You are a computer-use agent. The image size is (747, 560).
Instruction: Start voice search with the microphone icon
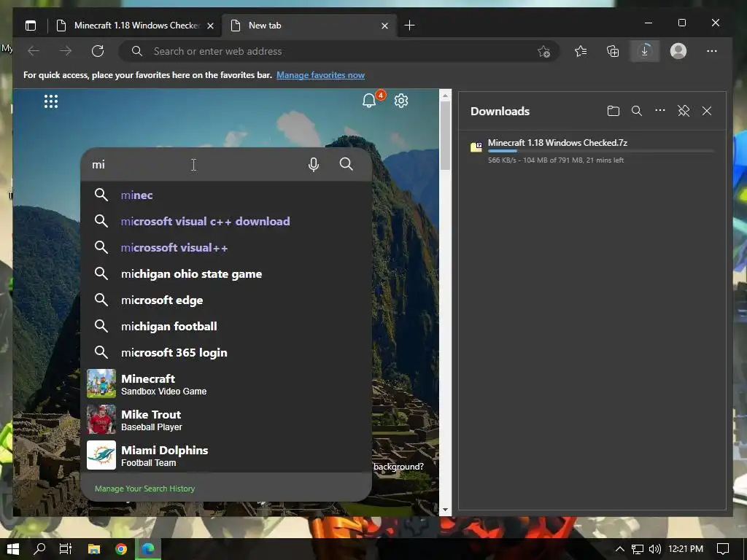[x=314, y=164]
